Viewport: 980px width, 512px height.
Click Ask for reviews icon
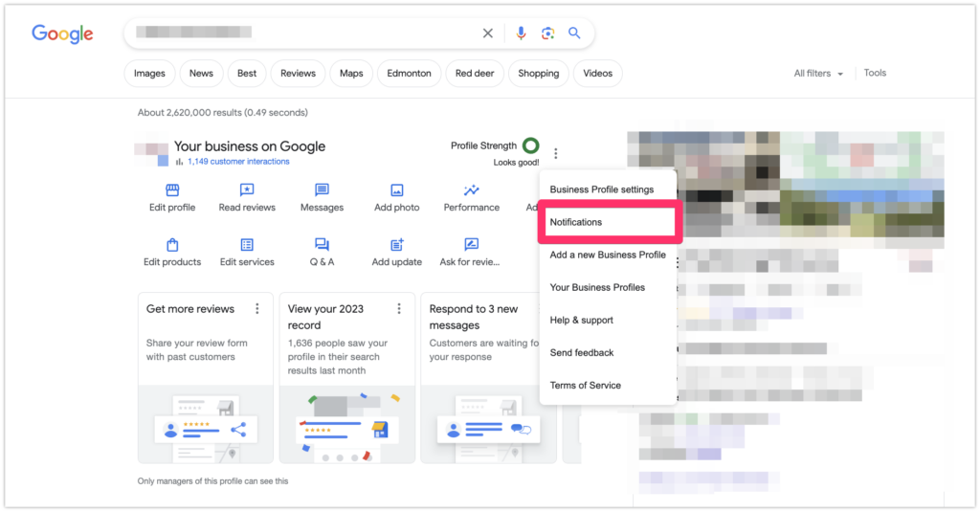tap(471, 244)
